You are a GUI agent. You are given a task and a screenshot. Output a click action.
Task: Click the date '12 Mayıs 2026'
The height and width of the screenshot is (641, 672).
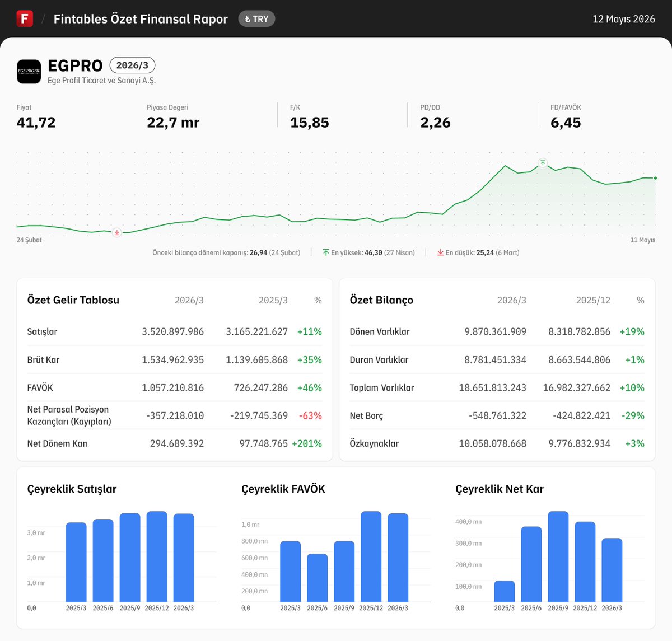(x=624, y=19)
